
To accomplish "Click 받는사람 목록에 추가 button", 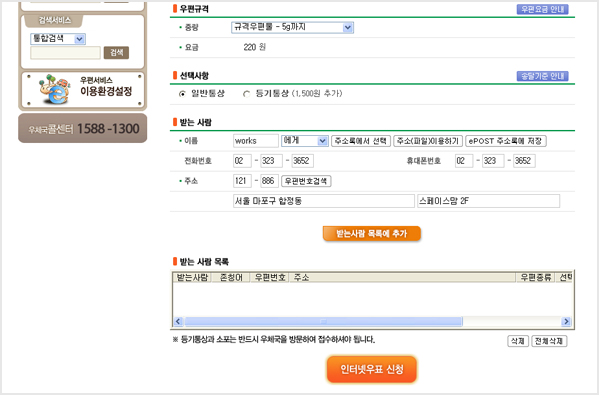I will [372, 233].
